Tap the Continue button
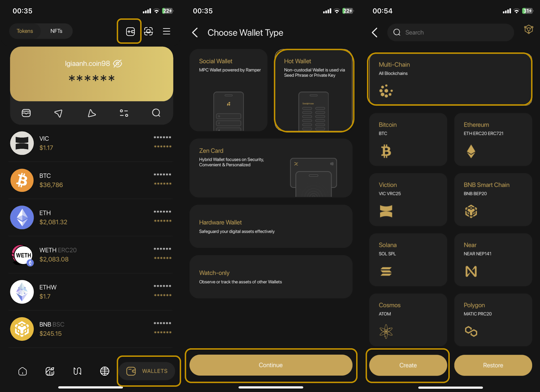Viewport: 540px width, 392px height. coord(271,365)
